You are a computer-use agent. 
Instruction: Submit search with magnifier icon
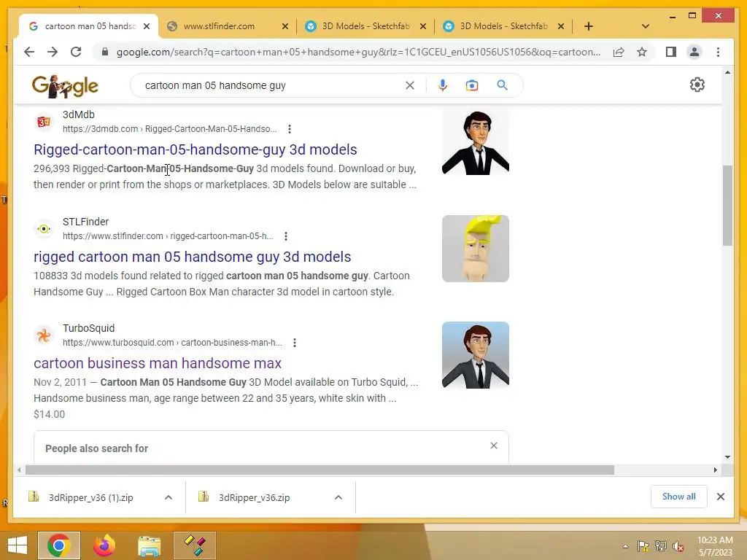502,85
